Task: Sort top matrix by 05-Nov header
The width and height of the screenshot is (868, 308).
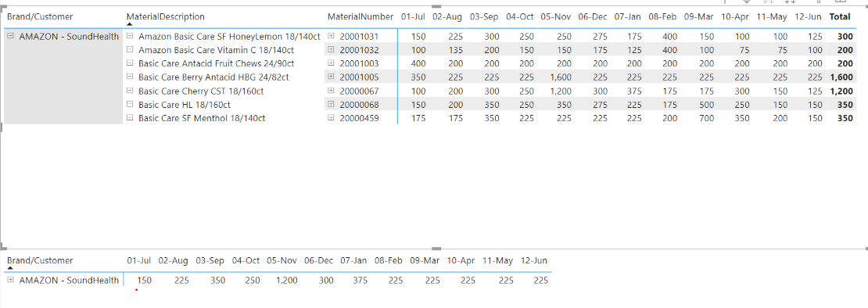Action: (x=556, y=16)
